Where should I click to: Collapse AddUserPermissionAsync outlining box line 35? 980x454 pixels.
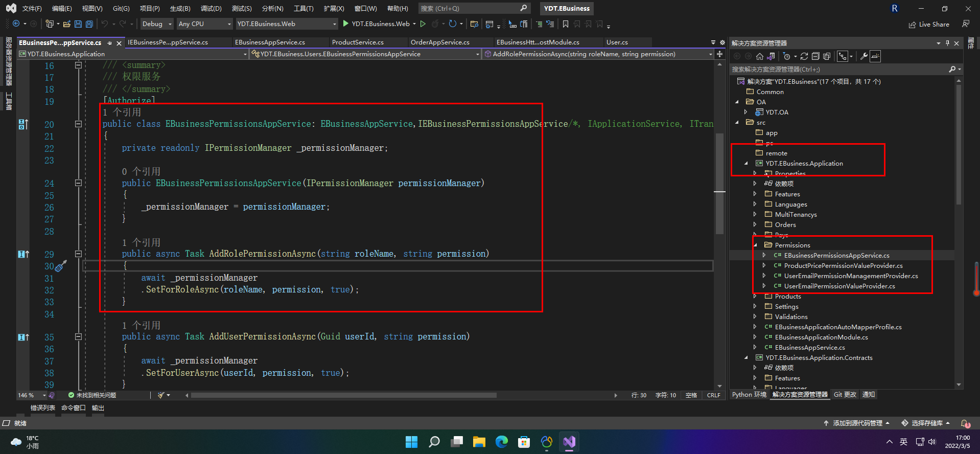point(78,336)
